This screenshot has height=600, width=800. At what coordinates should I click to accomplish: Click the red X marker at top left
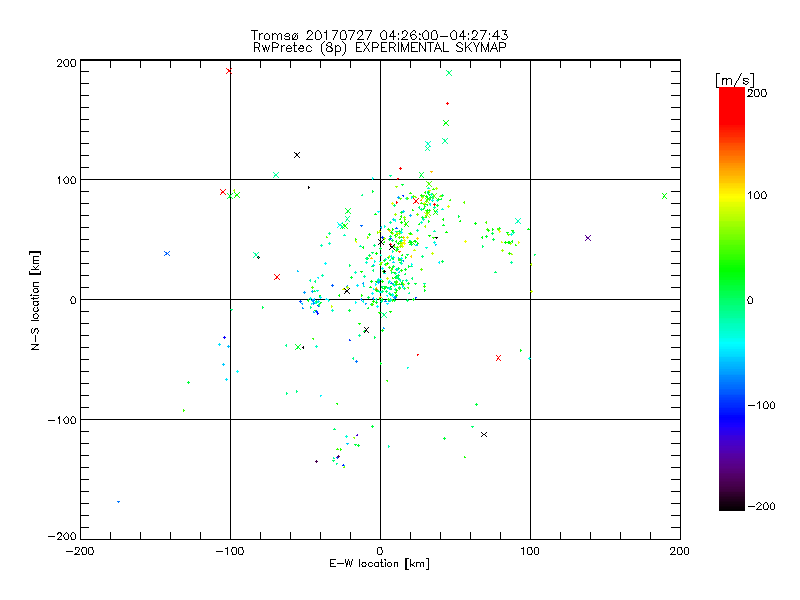coord(229,71)
